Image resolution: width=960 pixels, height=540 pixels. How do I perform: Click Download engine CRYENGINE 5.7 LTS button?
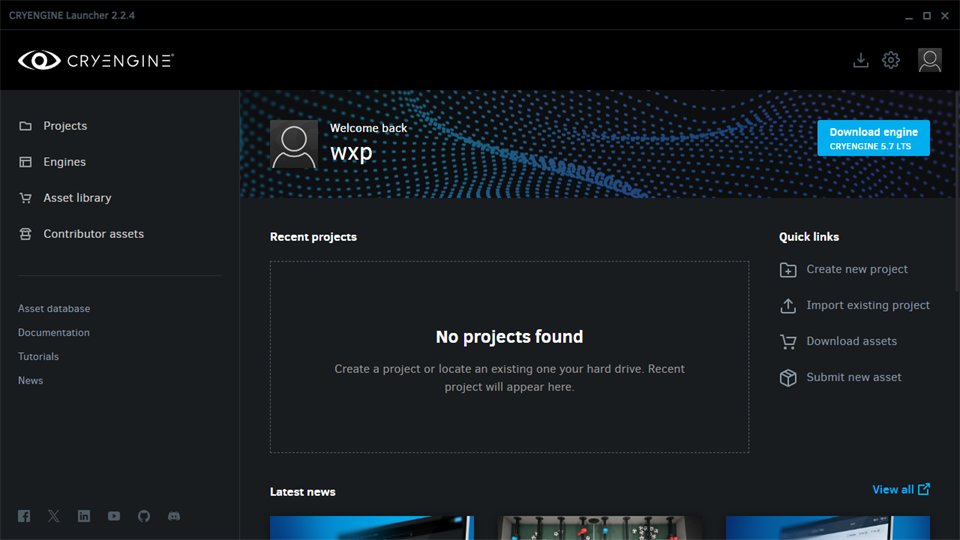click(x=873, y=138)
